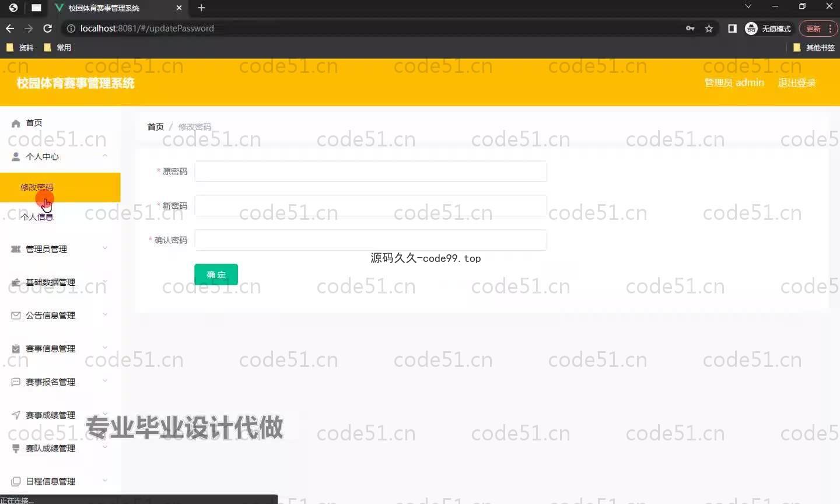The image size is (840, 504).
Task: Click 管理员 admin in the header
Action: (734, 83)
